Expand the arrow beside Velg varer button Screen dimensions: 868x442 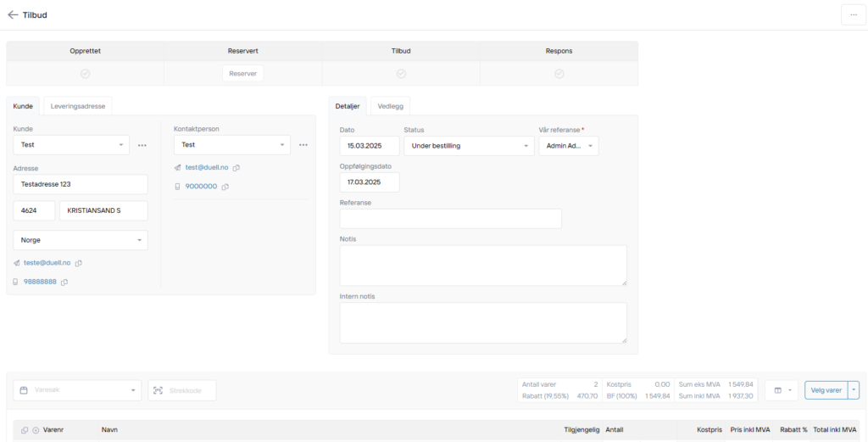coord(854,390)
